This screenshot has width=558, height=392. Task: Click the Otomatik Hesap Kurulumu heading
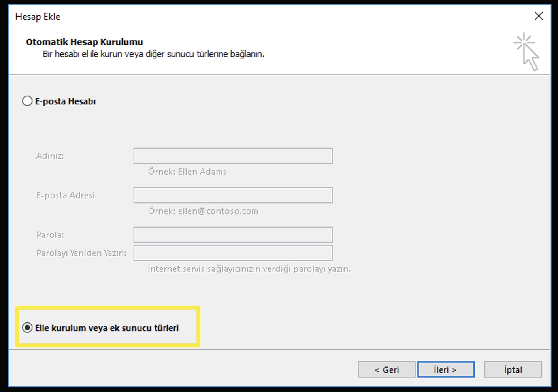pos(85,42)
